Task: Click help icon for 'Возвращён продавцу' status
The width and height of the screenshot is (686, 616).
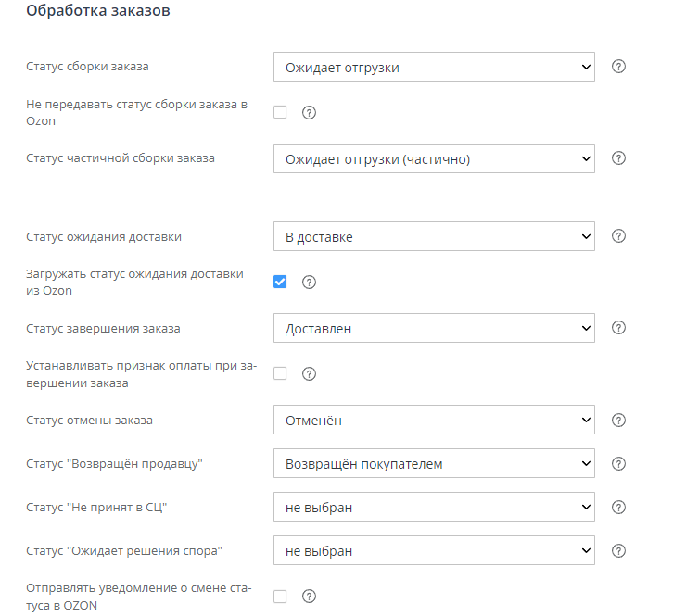Action: click(620, 463)
